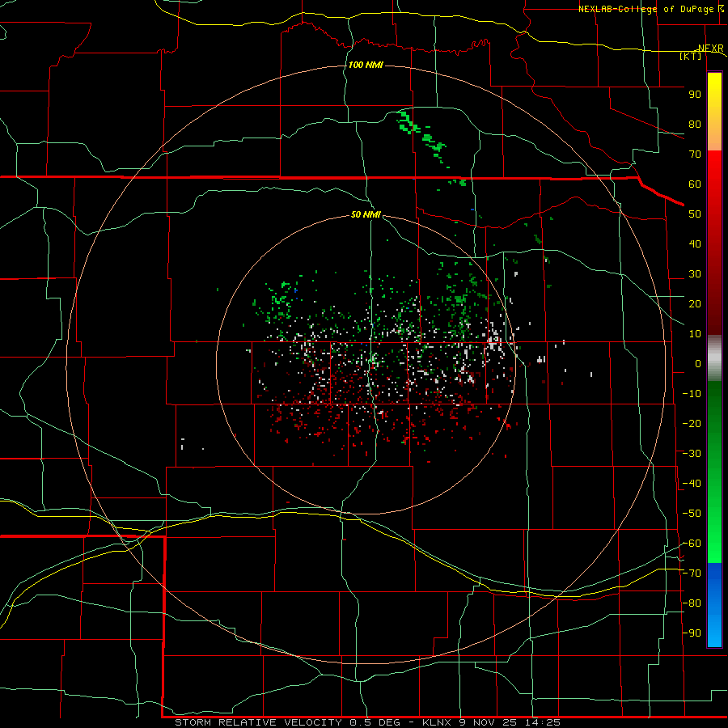Pick the bright green color bar segment near -60
Image resolution: width=728 pixels, height=728 pixels.
(714, 541)
